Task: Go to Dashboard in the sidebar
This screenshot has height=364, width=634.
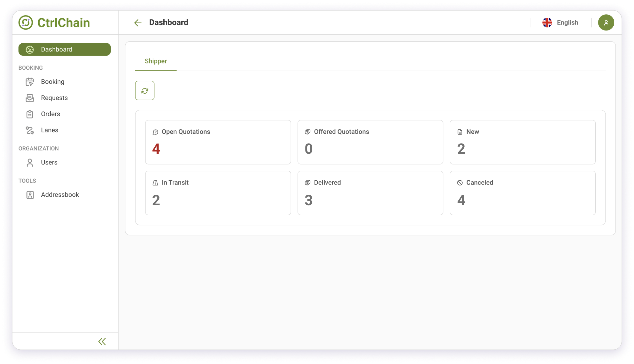Action: pyautogui.click(x=65, y=49)
